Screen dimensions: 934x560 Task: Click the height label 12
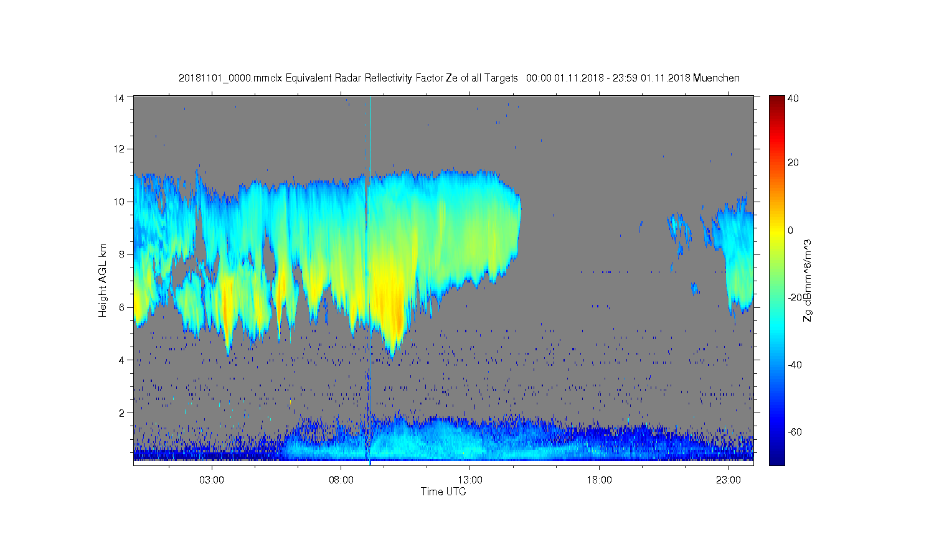119,149
